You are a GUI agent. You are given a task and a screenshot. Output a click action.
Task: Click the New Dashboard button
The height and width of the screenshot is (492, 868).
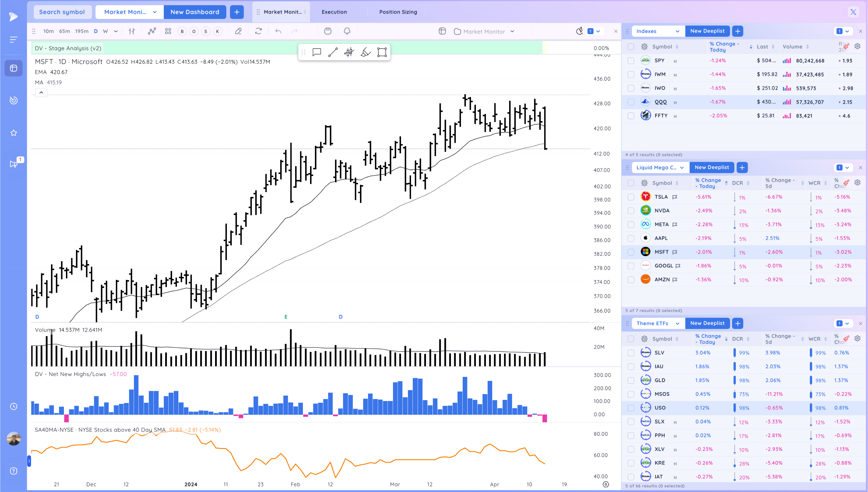click(195, 12)
